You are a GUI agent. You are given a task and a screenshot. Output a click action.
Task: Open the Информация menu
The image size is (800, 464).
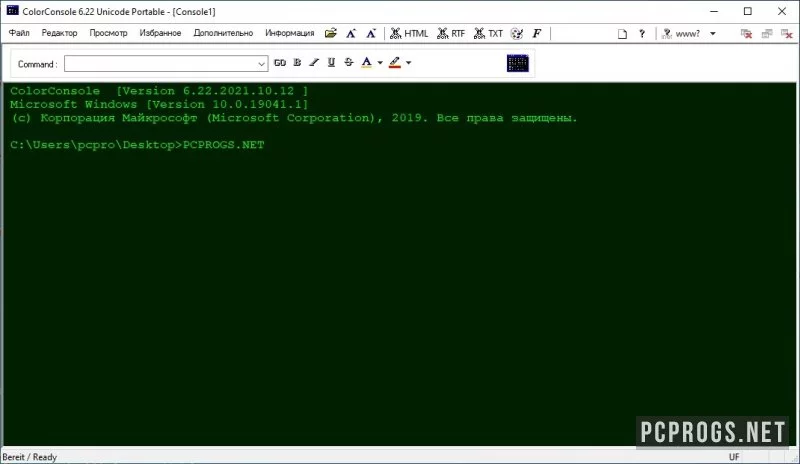pyautogui.click(x=289, y=33)
